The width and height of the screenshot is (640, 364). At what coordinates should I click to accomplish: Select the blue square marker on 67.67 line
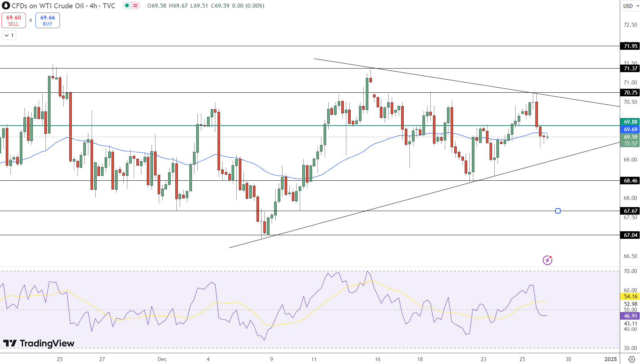[558, 211]
